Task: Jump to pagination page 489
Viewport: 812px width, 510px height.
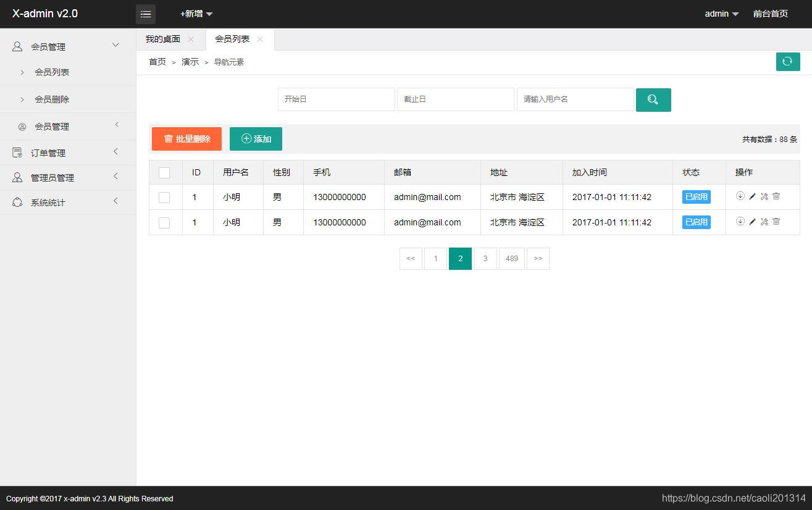Action: click(x=512, y=259)
